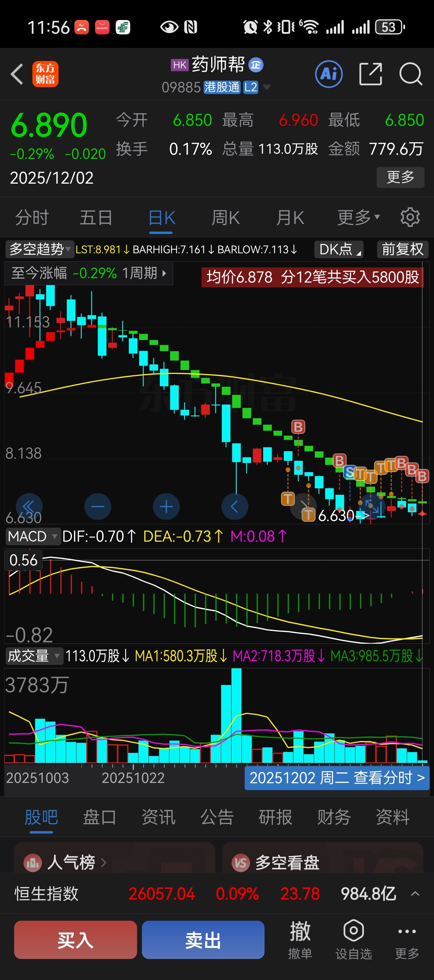Tap the tallest volume bar
Viewport: 434px width, 980px height.
[236, 716]
